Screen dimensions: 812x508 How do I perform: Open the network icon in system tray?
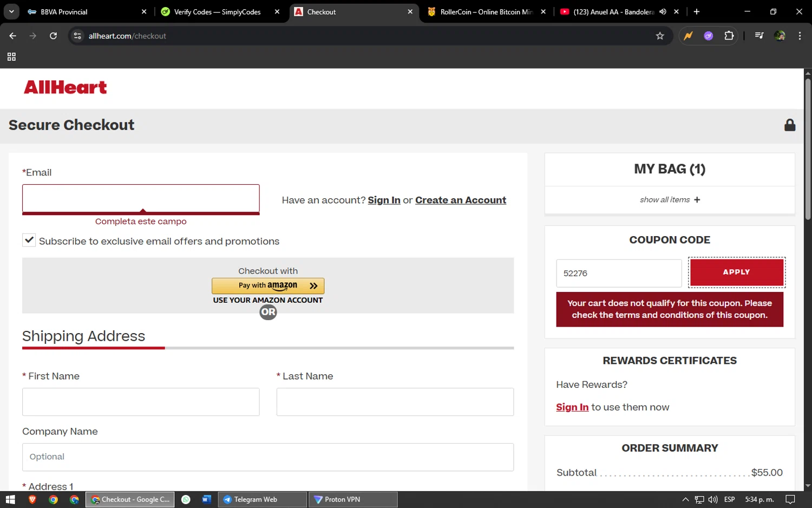(x=699, y=499)
